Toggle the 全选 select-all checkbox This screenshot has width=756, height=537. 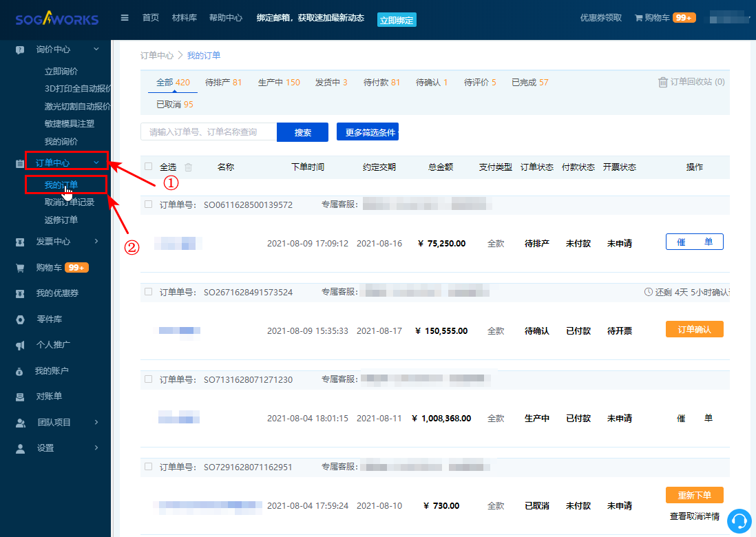[x=149, y=167]
